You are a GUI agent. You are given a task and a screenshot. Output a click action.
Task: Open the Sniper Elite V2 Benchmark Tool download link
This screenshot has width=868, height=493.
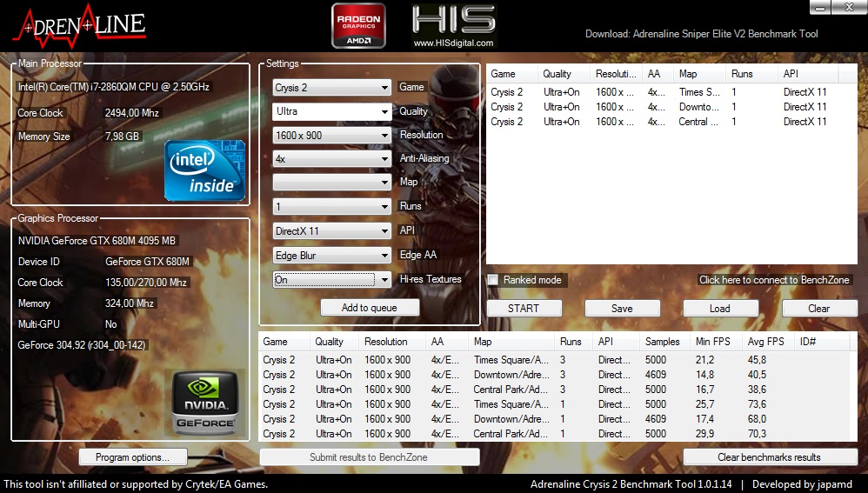tap(701, 34)
